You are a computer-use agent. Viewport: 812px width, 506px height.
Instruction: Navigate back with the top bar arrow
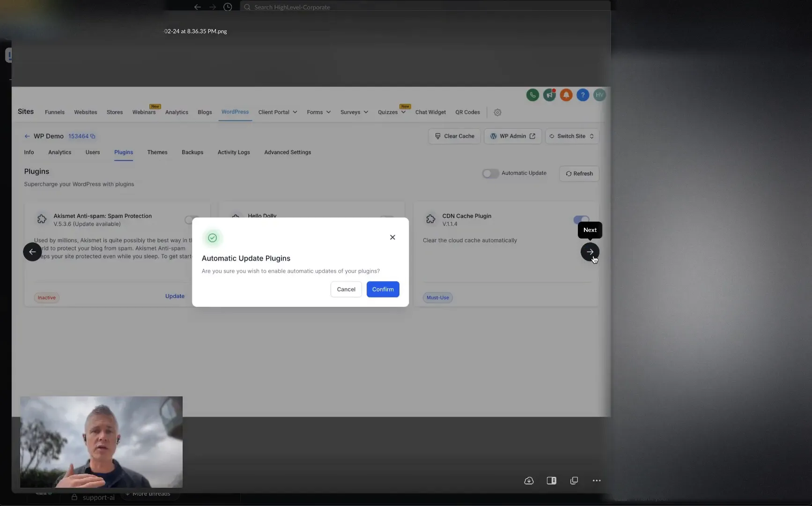198,7
